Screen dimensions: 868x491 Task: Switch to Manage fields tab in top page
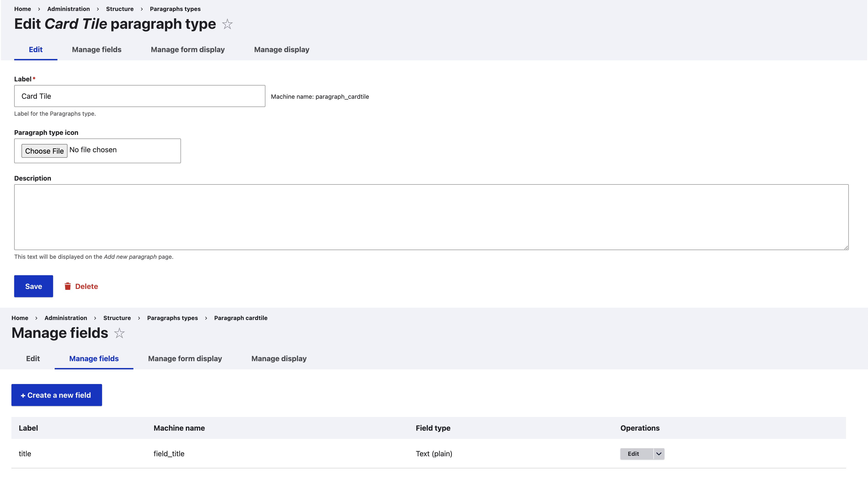point(97,50)
